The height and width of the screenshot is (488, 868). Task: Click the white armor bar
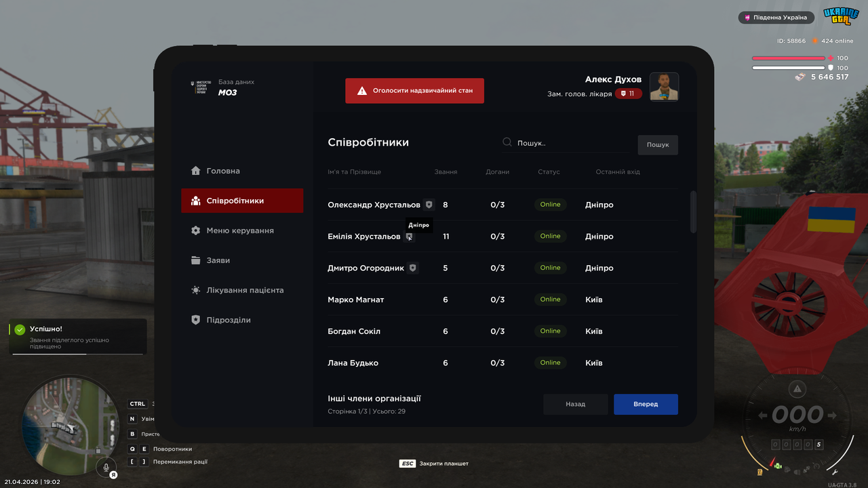pos(788,68)
